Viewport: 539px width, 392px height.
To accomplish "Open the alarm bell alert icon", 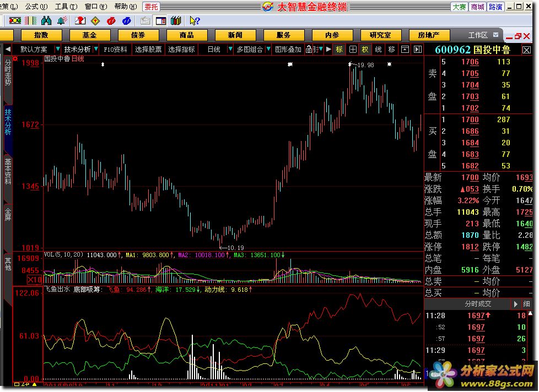I will (62, 20).
